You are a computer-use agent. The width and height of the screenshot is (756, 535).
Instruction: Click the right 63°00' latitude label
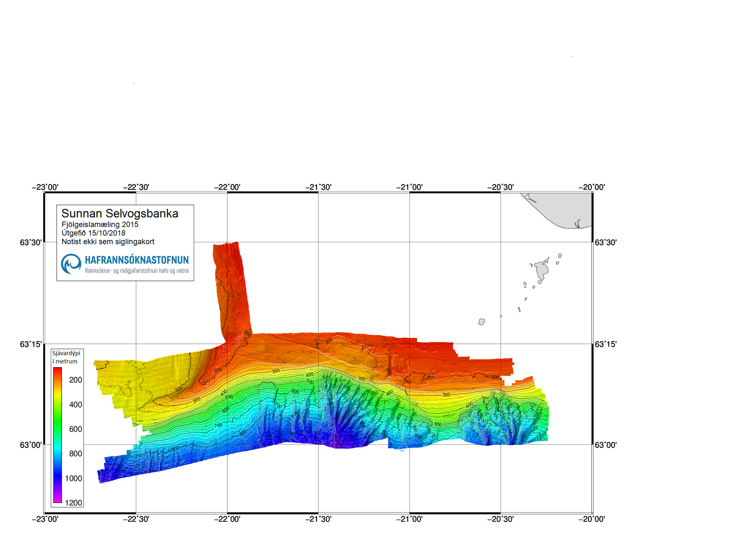click(605, 445)
